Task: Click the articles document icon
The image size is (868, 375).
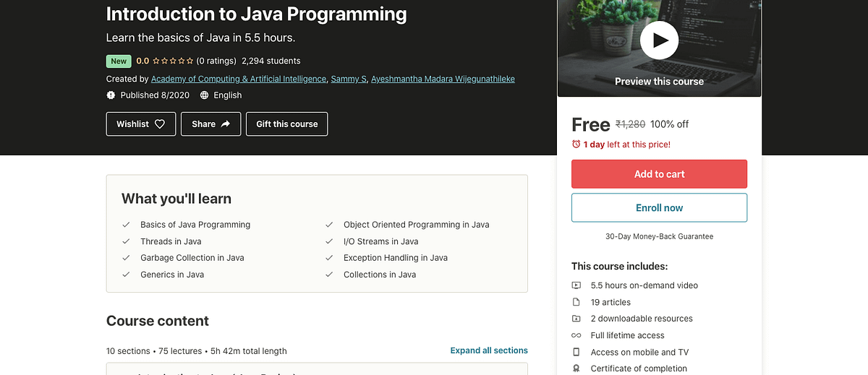Action: click(576, 302)
